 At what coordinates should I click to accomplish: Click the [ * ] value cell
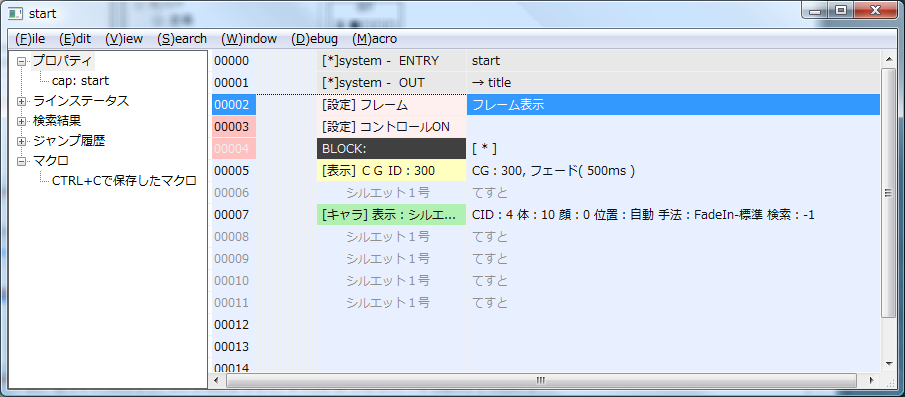pyautogui.click(x=673, y=149)
